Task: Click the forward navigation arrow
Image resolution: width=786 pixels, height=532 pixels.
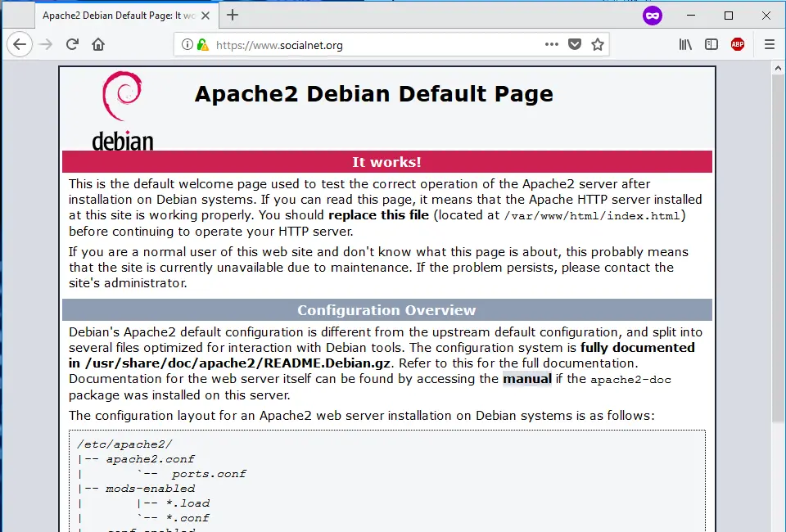Action: coord(46,44)
